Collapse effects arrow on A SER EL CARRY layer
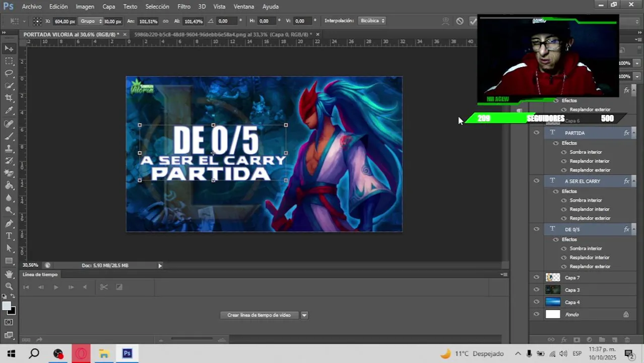 pos(634,181)
